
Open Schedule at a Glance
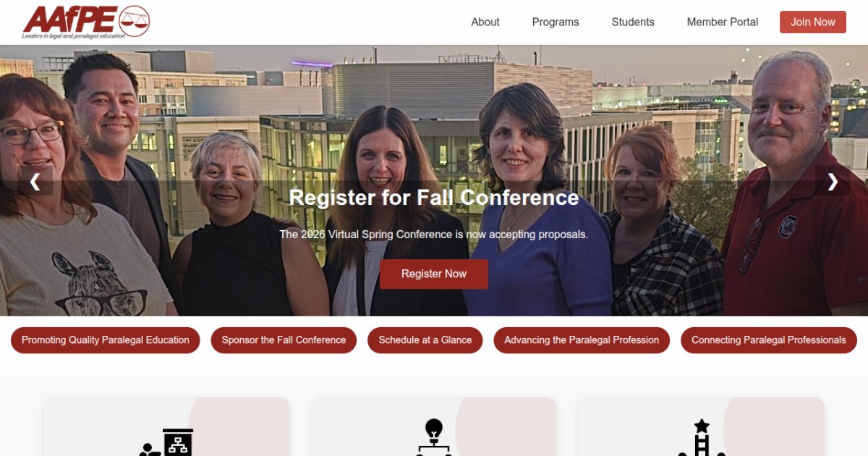click(425, 340)
